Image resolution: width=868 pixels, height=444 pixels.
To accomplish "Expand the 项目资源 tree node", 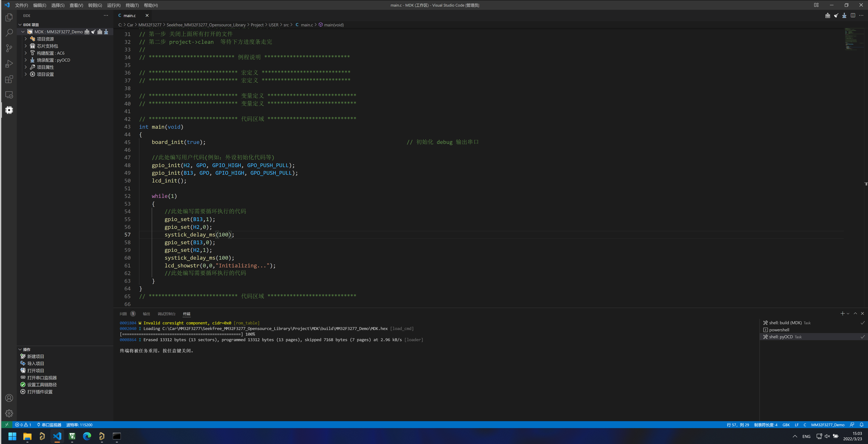I will [x=45, y=39].
